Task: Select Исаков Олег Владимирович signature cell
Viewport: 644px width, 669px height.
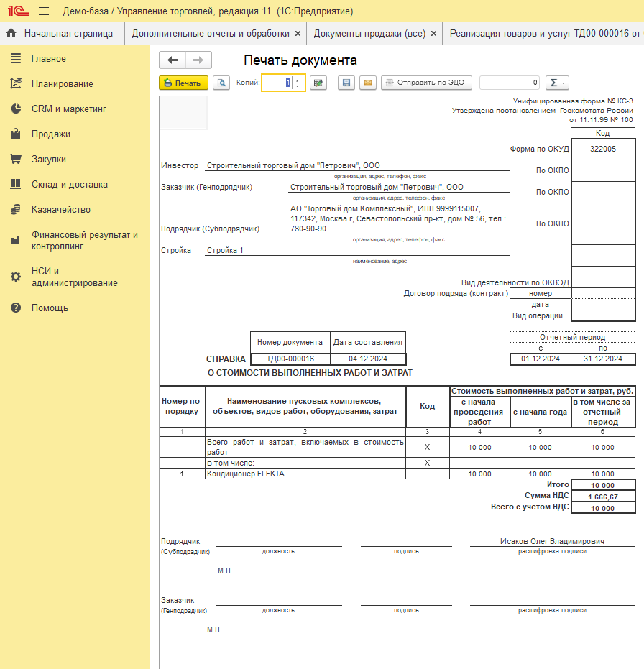Action: (552, 541)
